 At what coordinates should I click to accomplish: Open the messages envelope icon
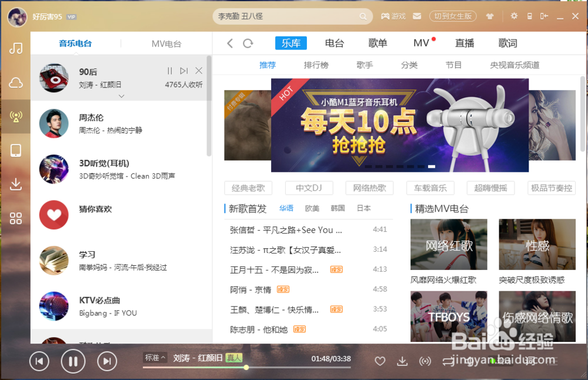pyautogui.click(x=417, y=16)
